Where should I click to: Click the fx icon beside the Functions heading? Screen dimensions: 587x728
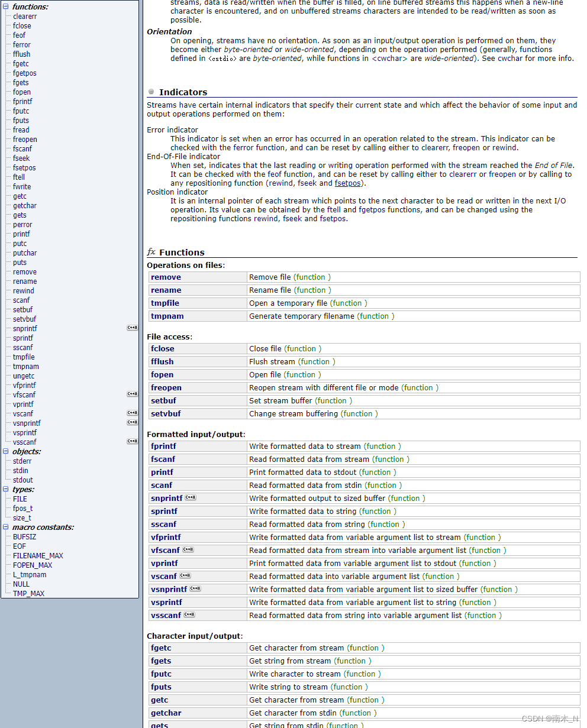coord(151,252)
